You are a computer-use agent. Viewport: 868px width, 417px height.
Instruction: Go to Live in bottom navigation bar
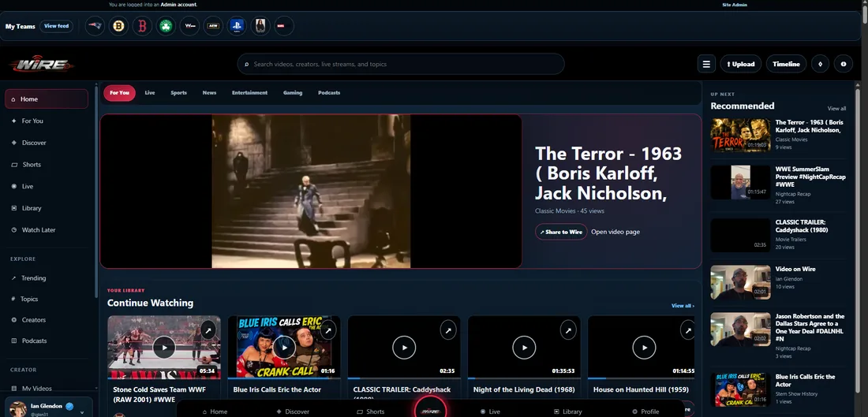point(491,411)
